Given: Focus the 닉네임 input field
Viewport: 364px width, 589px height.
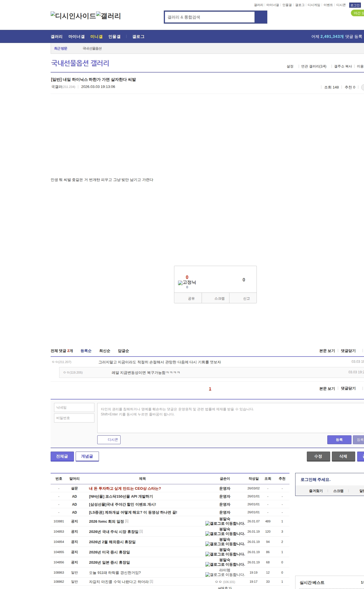Looking at the screenshot, I should (x=74, y=407).
